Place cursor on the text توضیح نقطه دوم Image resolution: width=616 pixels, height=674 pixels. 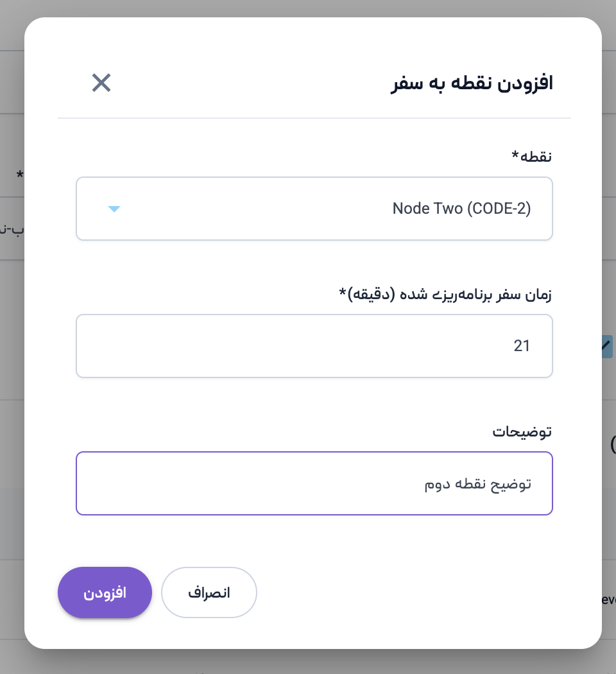click(479, 483)
